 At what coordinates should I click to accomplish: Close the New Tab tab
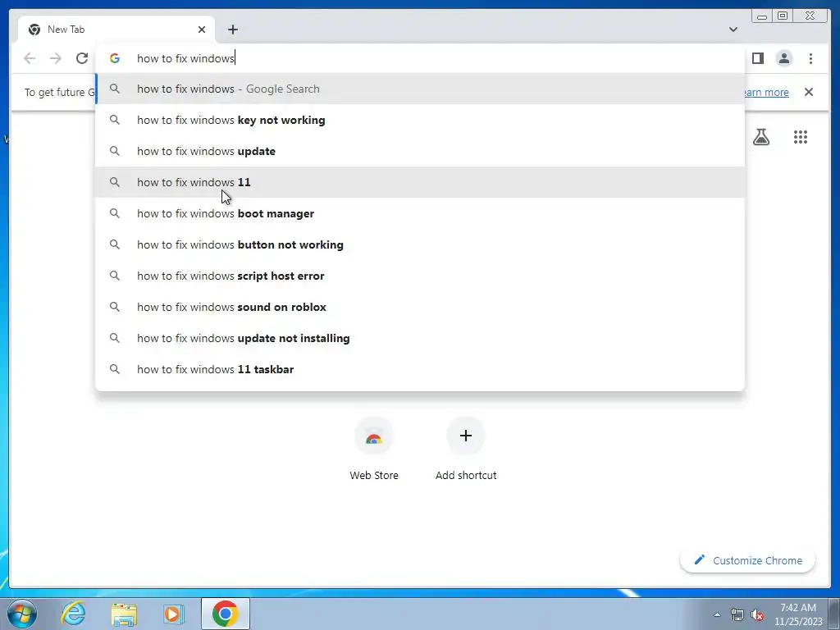(202, 30)
